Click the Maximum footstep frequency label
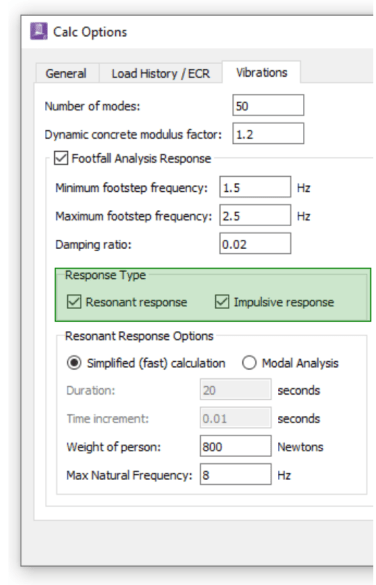The width and height of the screenshot is (376, 585). tap(134, 216)
